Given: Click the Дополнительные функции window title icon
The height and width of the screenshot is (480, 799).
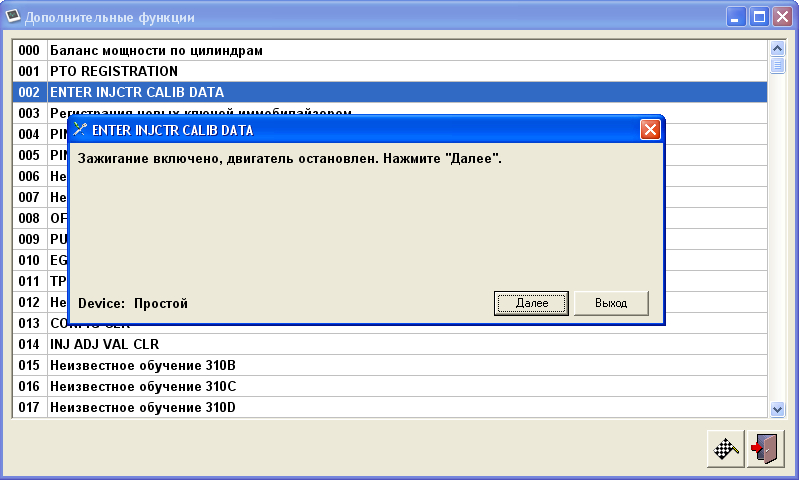Looking at the screenshot, I should coord(14,17).
